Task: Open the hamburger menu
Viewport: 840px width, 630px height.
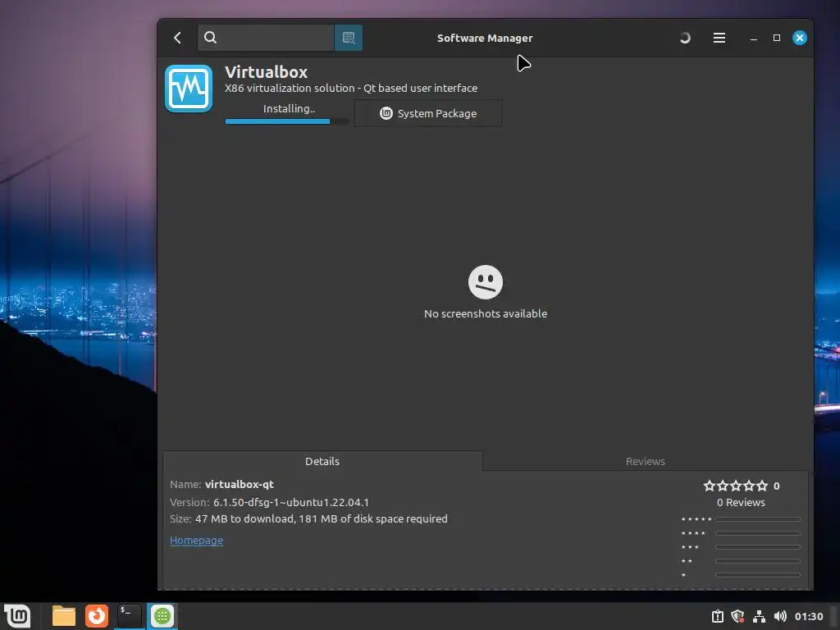Action: [719, 38]
